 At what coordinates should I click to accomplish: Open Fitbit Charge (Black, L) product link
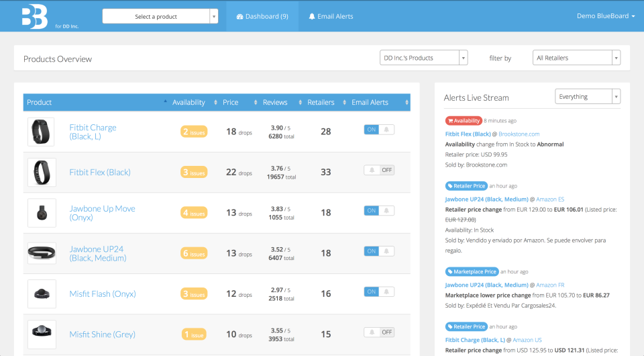[93, 132]
